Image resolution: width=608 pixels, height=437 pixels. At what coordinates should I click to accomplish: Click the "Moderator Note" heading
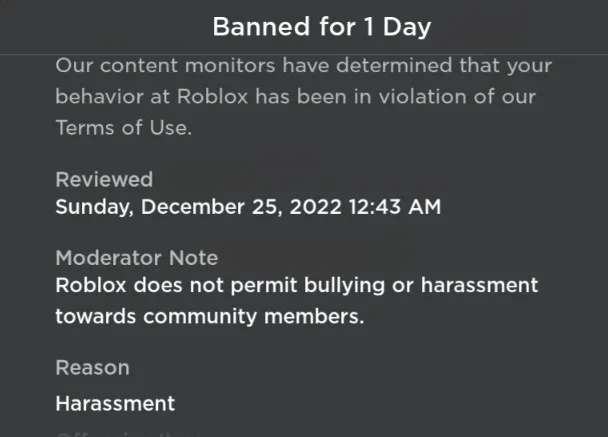point(136,257)
